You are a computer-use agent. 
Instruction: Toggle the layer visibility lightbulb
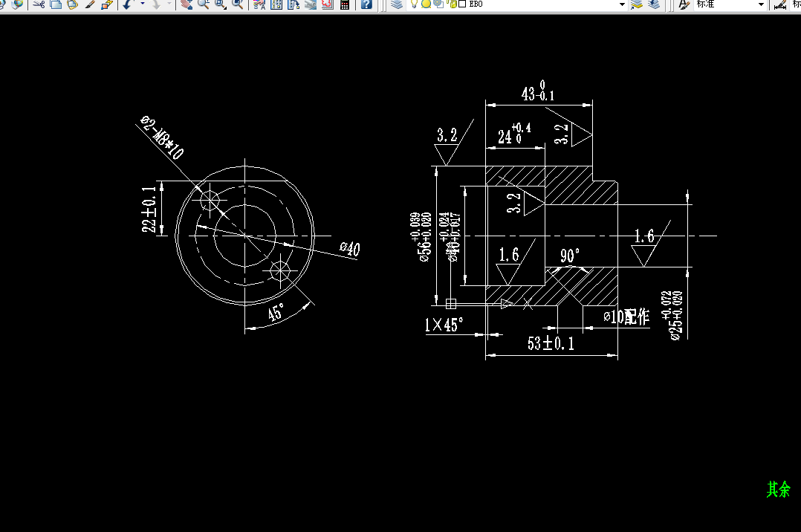415,5
